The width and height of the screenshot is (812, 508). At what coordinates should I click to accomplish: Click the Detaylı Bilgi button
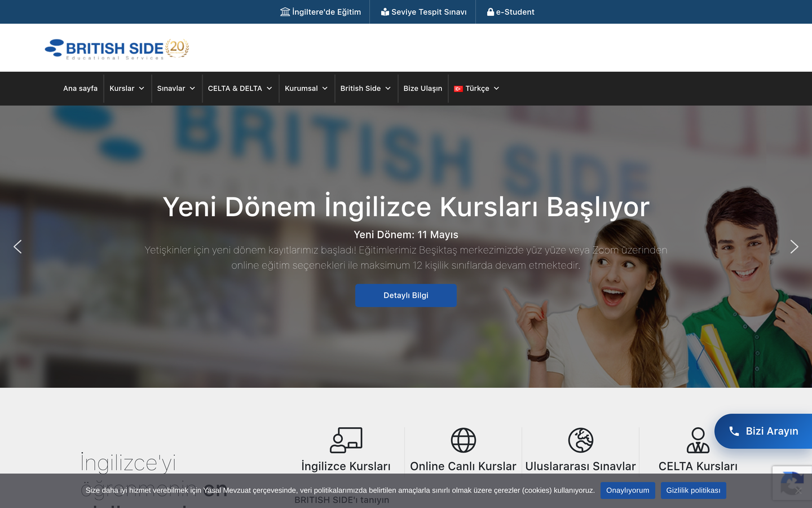pyautogui.click(x=406, y=295)
